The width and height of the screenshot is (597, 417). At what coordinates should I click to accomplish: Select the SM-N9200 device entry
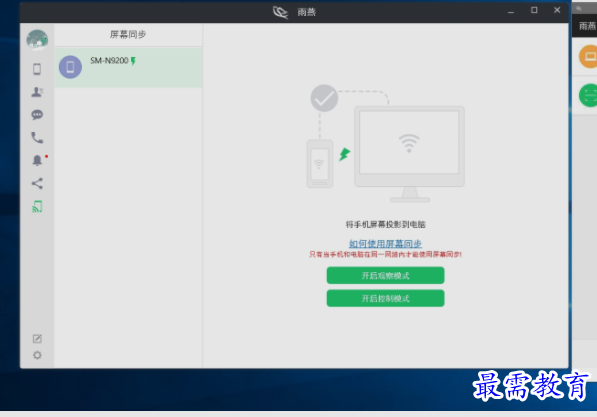click(x=128, y=67)
